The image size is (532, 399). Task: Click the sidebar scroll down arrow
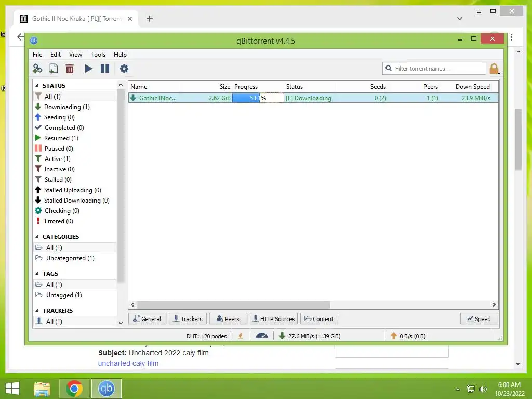pos(121,323)
